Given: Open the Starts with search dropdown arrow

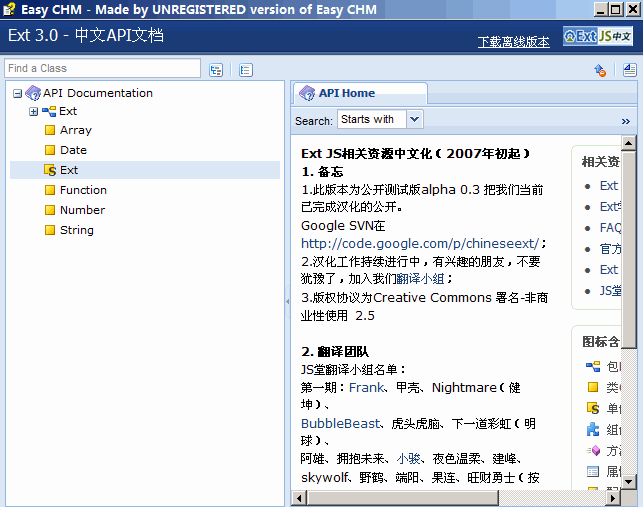Looking at the screenshot, I should pyautogui.click(x=415, y=119).
